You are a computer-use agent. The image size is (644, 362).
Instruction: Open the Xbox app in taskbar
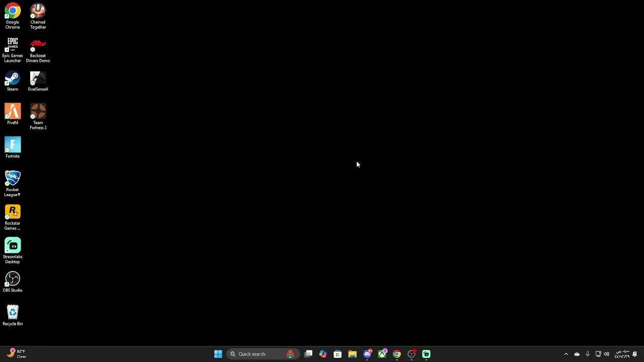coord(382,354)
